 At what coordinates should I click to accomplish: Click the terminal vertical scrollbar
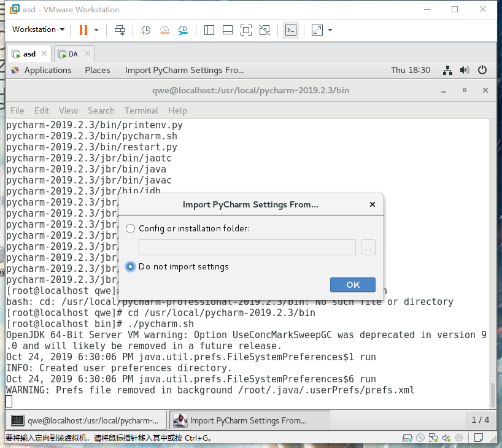[x=493, y=395]
